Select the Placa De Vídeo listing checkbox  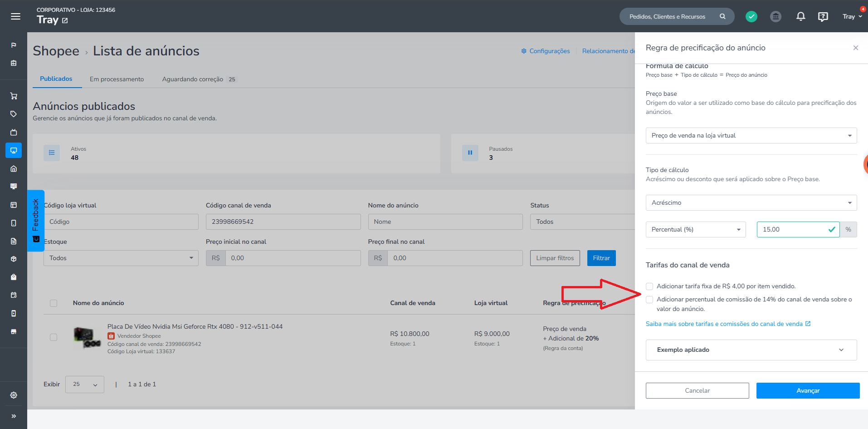coord(54,337)
